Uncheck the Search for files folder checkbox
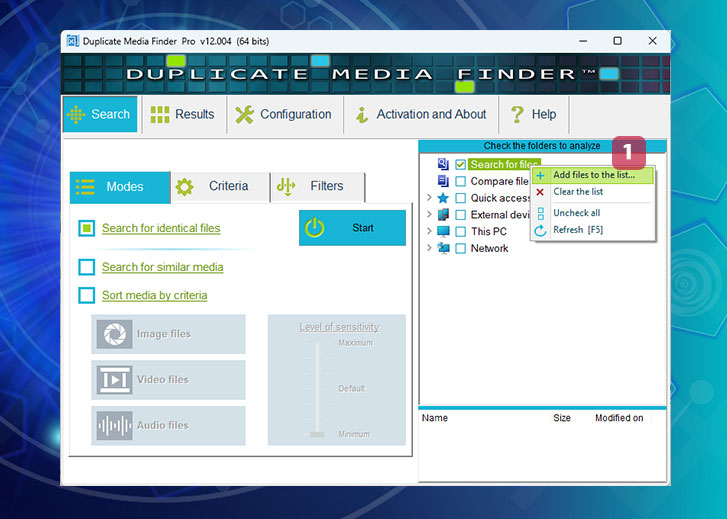The width and height of the screenshot is (727, 519). pos(460,164)
